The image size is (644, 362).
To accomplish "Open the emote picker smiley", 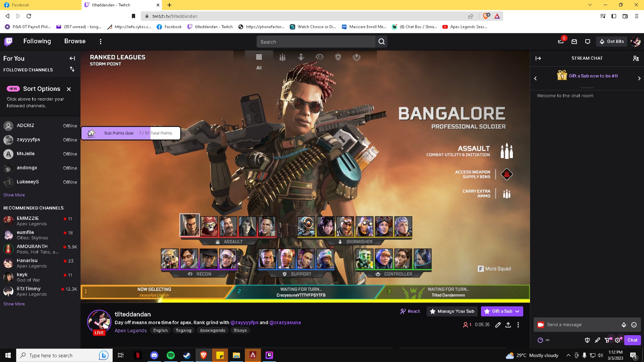I will point(634,325).
